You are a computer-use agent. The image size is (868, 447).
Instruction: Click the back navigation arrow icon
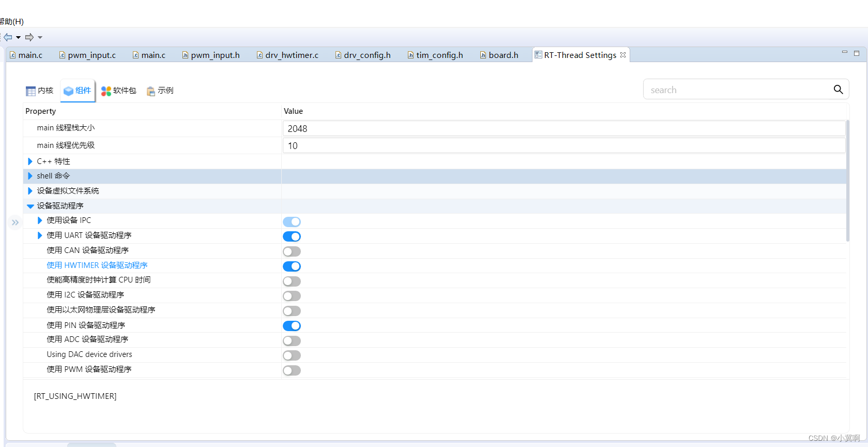(8, 37)
